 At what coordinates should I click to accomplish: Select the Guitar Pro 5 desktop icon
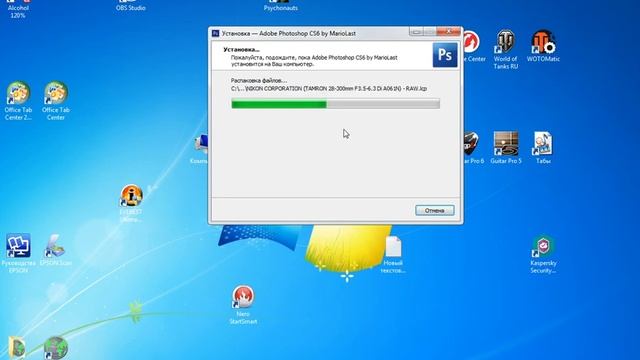[506, 148]
